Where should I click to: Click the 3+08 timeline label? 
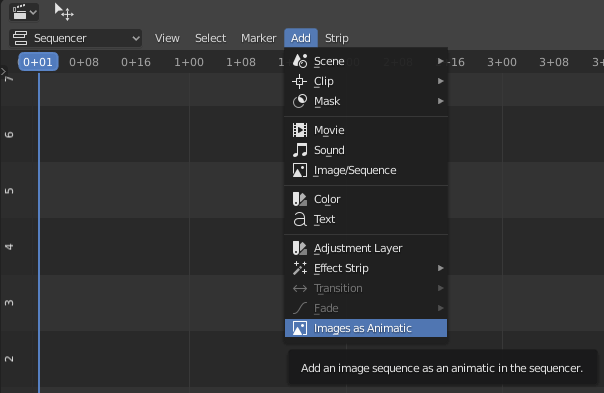554,62
